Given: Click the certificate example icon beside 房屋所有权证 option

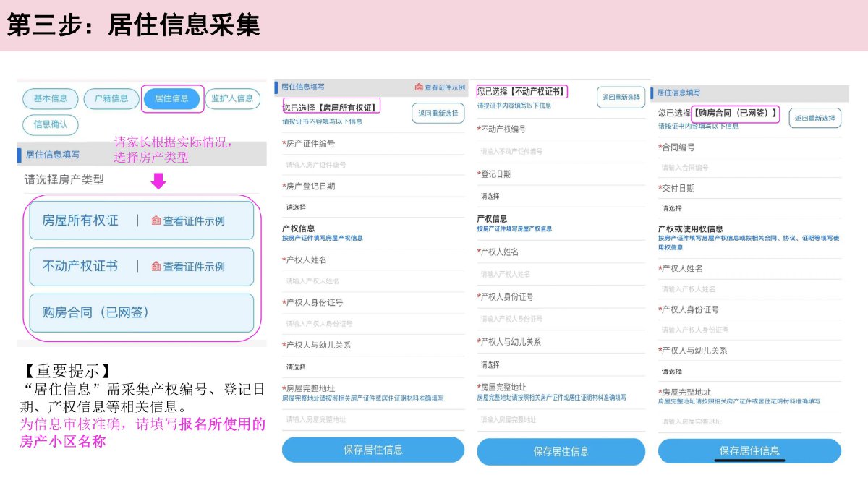Looking at the screenshot, I should pyautogui.click(x=156, y=221).
